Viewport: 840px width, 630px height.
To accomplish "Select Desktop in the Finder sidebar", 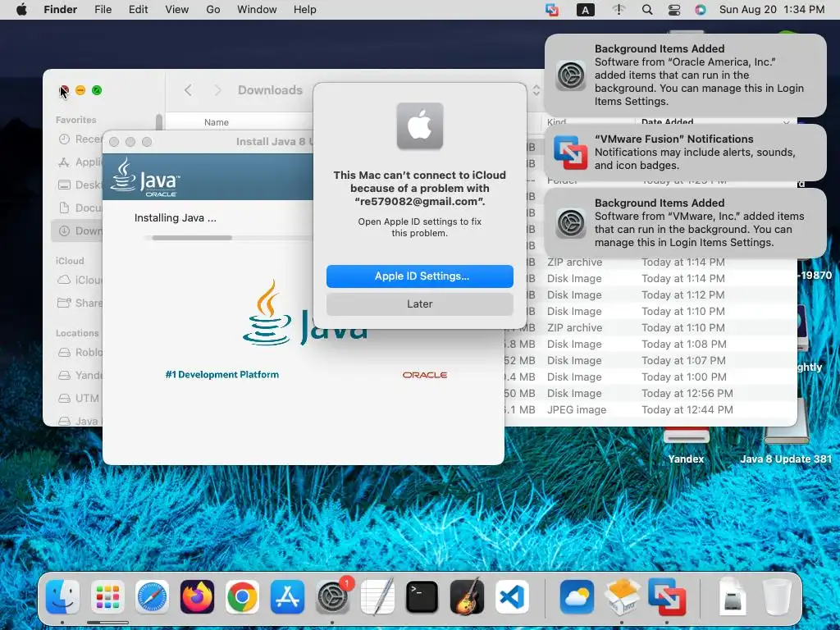I will click(x=80, y=185).
